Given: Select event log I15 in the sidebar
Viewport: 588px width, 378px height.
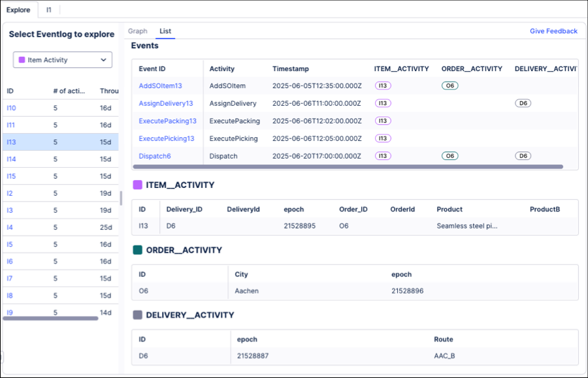Looking at the screenshot, I should (x=10, y=176).
